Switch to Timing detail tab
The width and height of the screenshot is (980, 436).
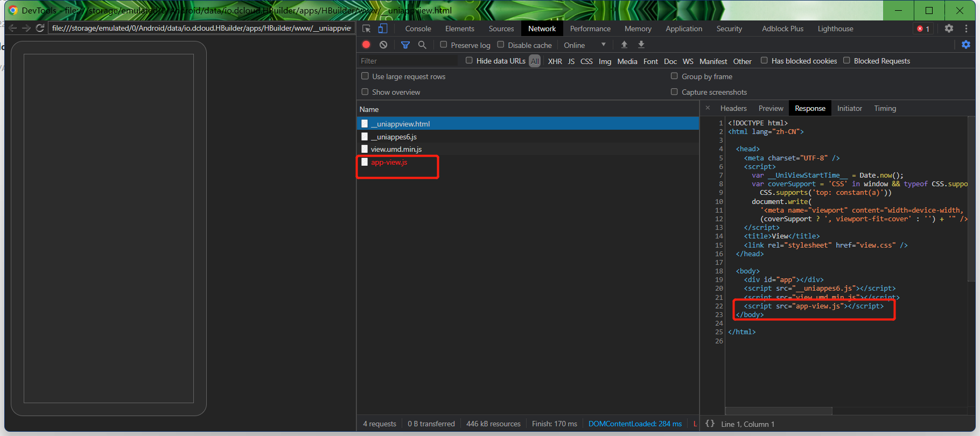tap(885, 108)
